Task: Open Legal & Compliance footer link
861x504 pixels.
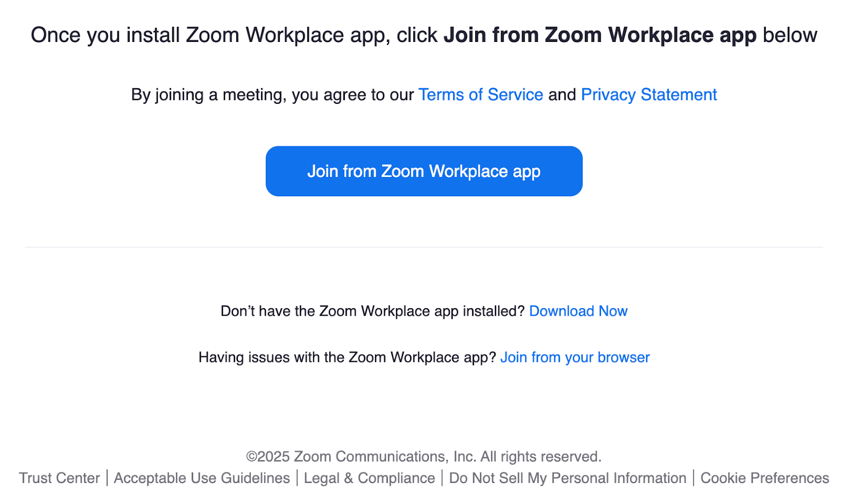Action: (369, 478)
